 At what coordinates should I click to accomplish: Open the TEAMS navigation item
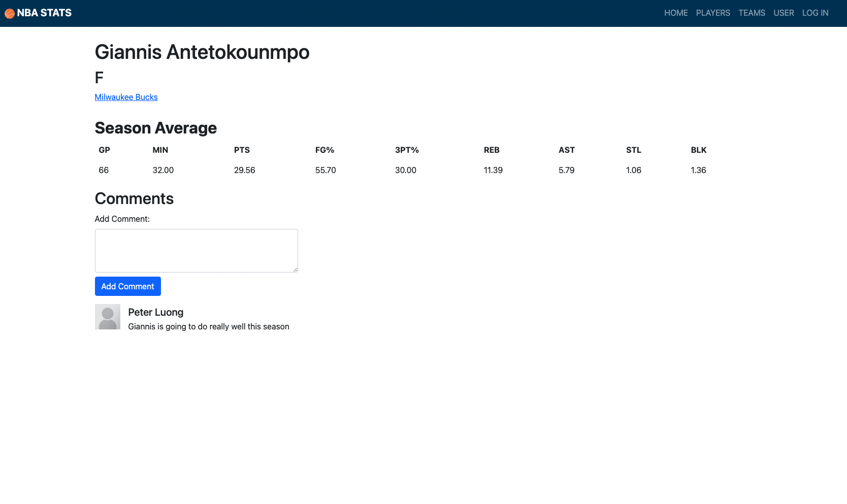[752, 13]
